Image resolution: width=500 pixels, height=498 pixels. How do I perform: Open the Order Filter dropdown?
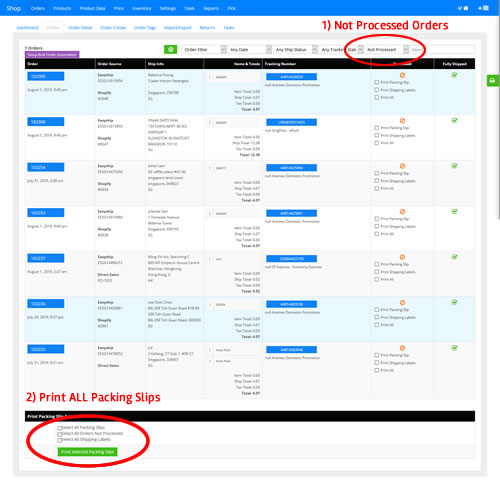204,49
